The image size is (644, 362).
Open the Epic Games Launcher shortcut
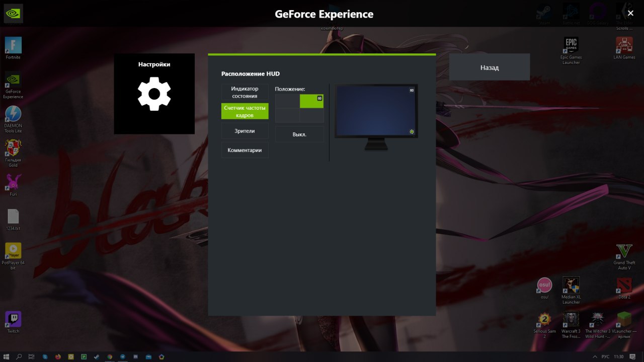tap(571, 51)
